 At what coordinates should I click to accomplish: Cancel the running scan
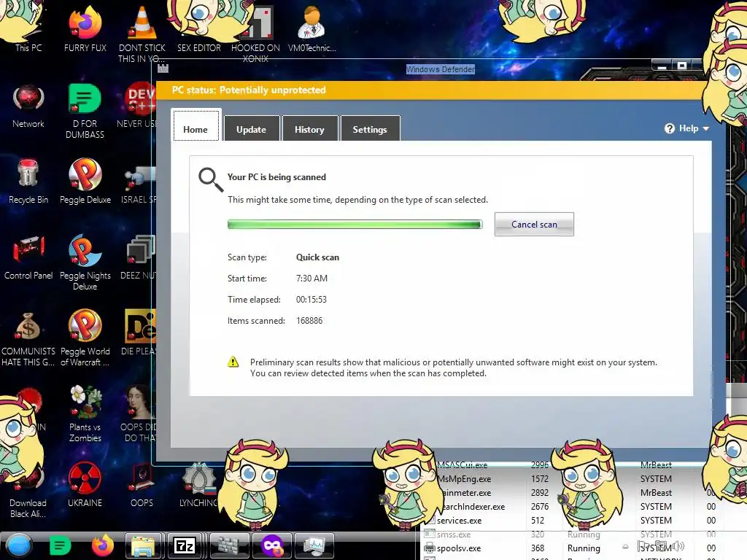[x=534, y=225]
